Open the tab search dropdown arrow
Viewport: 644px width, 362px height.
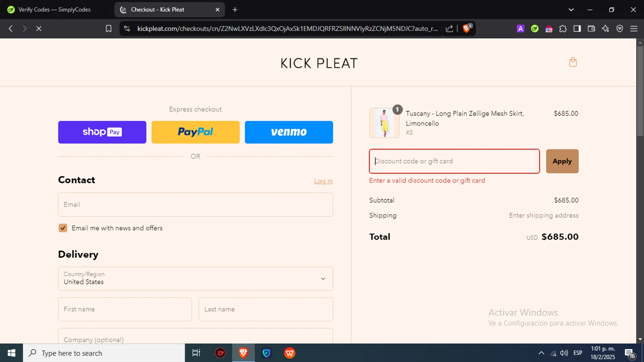click(571, 9)
